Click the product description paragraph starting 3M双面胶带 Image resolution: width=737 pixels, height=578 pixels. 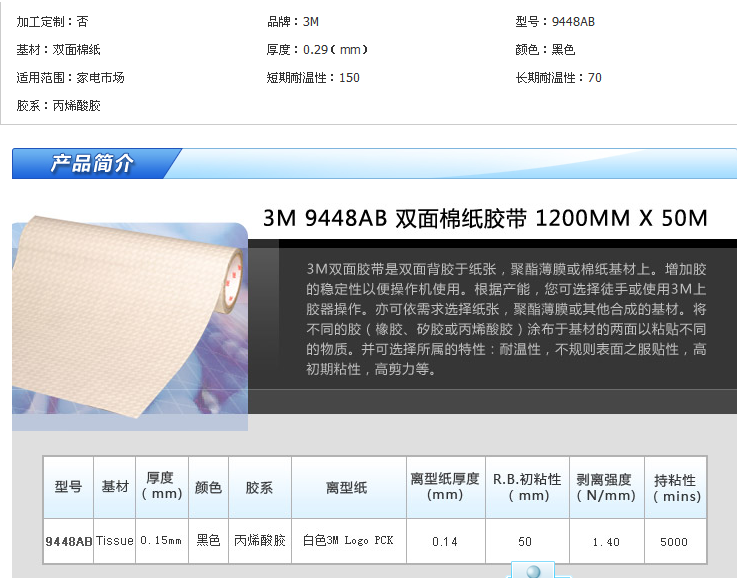[506, 319]
